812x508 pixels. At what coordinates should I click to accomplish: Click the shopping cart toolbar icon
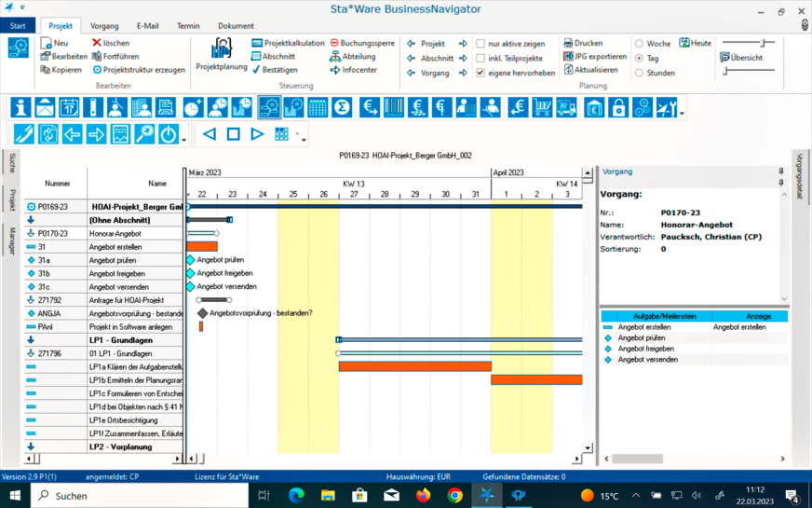pyautogui.click(x=542, y=108)
